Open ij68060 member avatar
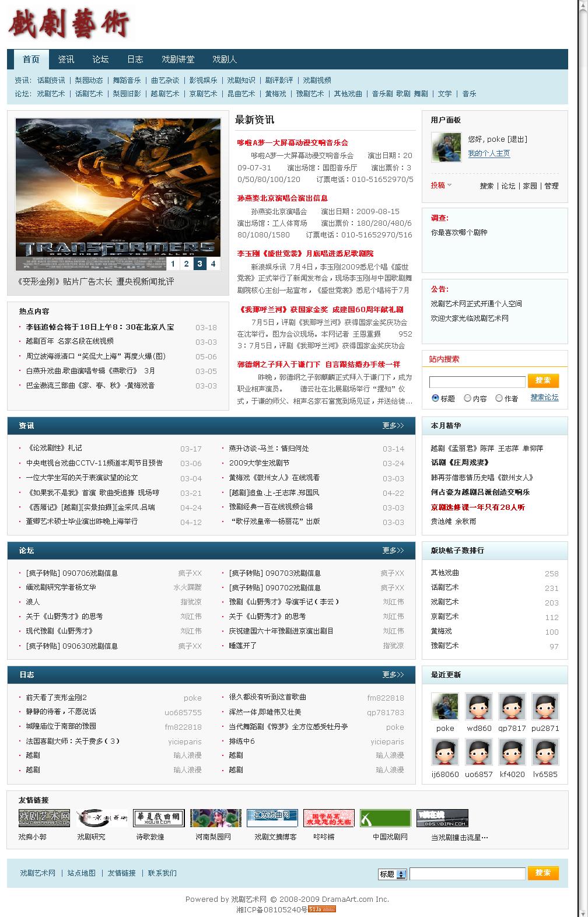The height and width of the screenshot is (917, 588). pyautogui.click(x=445, y=752)
